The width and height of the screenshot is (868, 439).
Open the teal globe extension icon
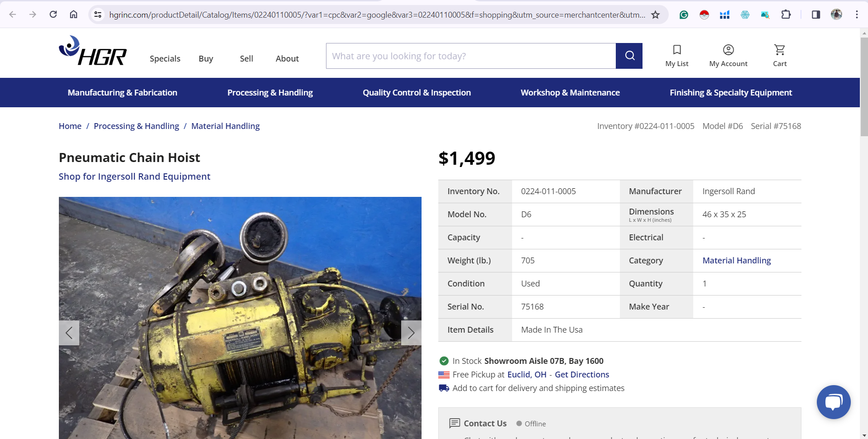[x=745, y=14]
